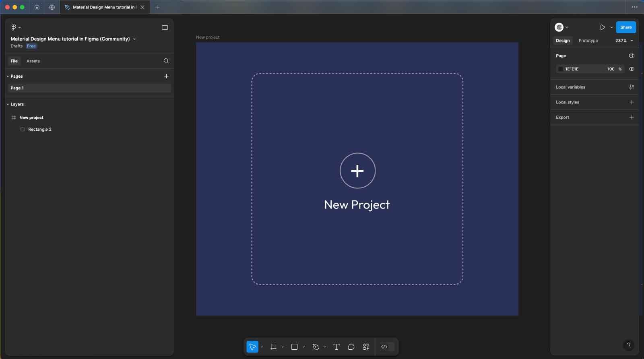Select the Rectangle shape tool
This screenshot has height=359, width=644.
(294, 347)
